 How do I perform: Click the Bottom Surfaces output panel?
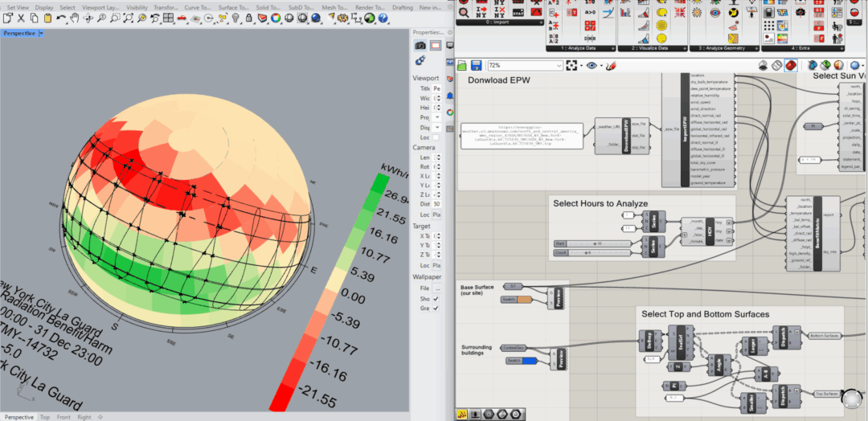(x=826, y=336)
